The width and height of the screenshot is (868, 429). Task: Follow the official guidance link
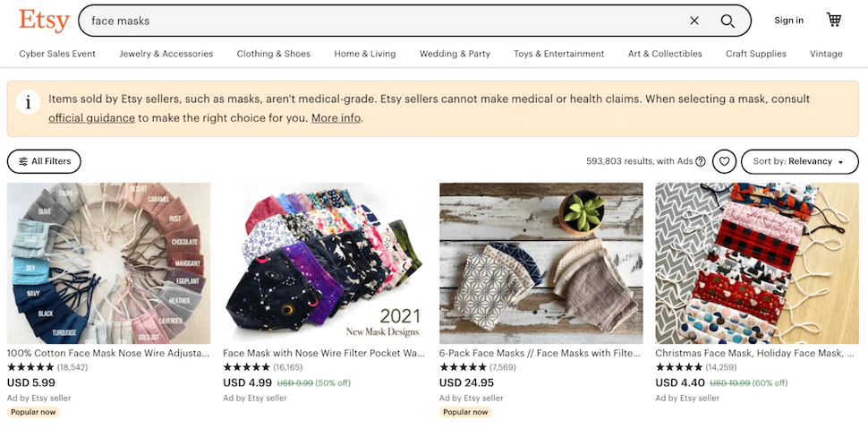click(92, 118)
